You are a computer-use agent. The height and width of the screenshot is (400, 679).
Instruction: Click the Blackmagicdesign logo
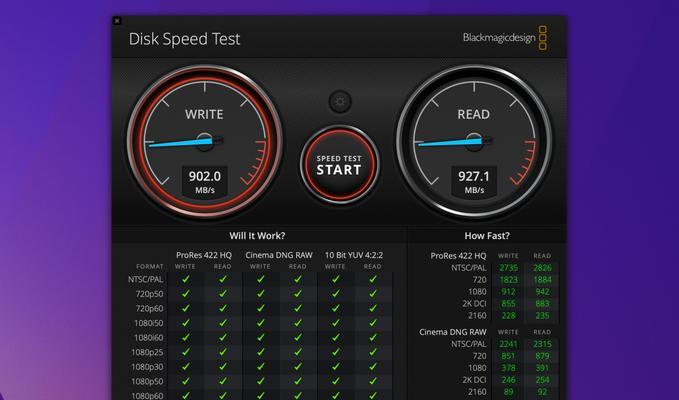coord(505,38)
